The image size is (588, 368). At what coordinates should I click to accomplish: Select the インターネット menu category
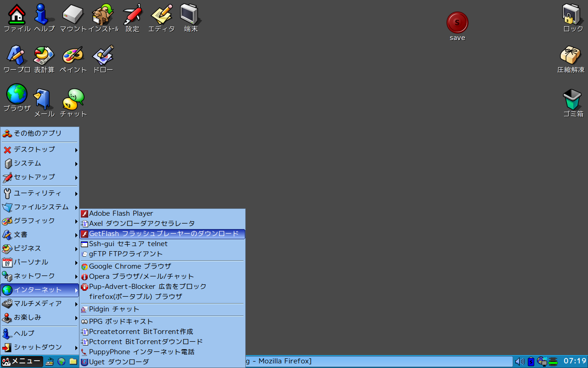40,290
